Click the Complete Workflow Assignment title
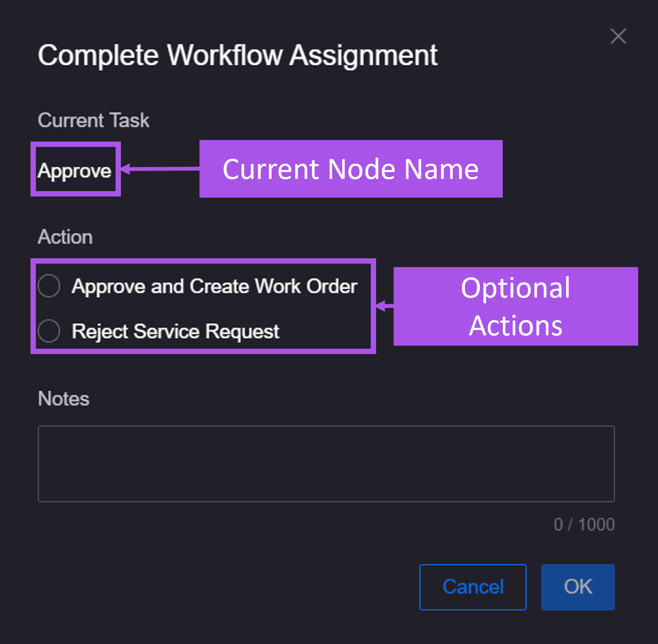 point(237,55)
